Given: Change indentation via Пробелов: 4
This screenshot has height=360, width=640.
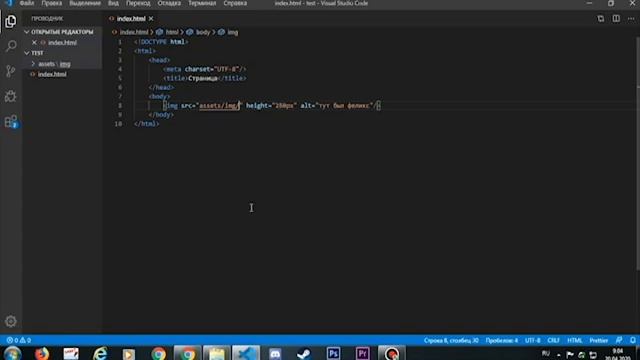Looking at the screenshot, I should click(x=502, y=340).
